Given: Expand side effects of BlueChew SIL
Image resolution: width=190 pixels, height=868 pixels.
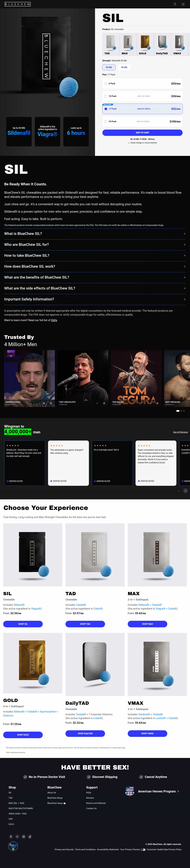Looking at the screenshot, I should click(95, 288).
